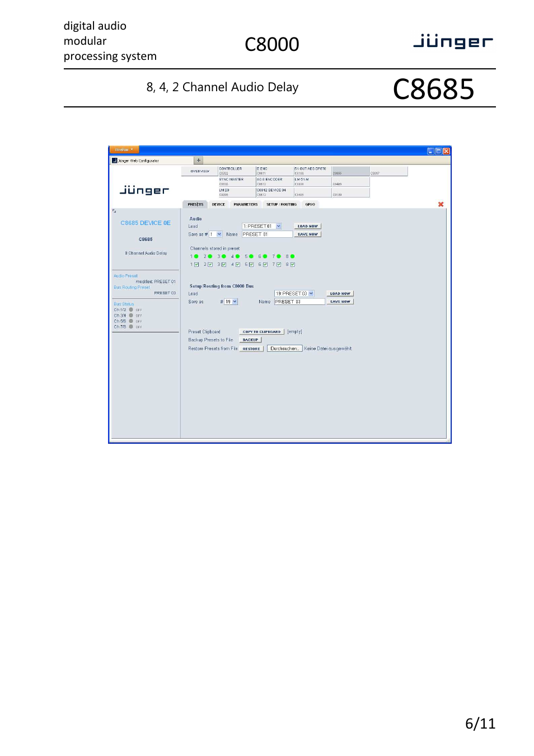Screen dimensions: 534x756
Task: Open the Setup/Routing Load preset dropdown
Action: [x=294, y=293]
